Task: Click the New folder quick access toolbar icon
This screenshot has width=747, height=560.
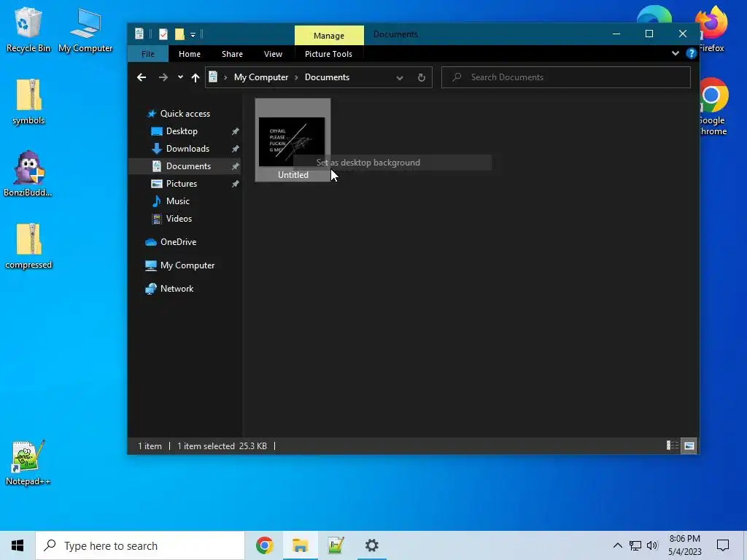Action: [x=179, y=34]
